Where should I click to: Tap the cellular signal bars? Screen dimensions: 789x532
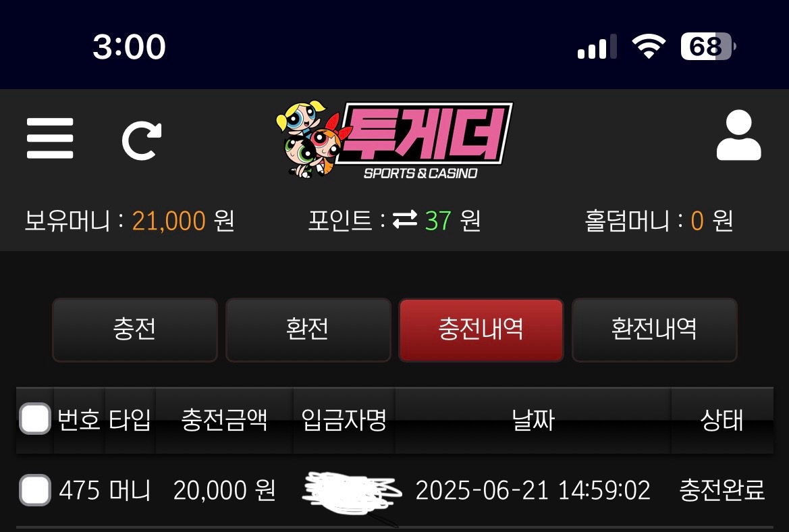pyautogui.click(x=597, y=47)
